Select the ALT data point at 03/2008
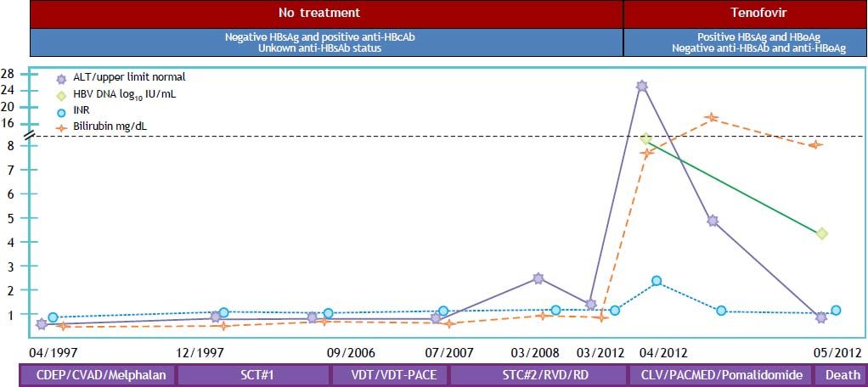 click(x=538, y=278)
